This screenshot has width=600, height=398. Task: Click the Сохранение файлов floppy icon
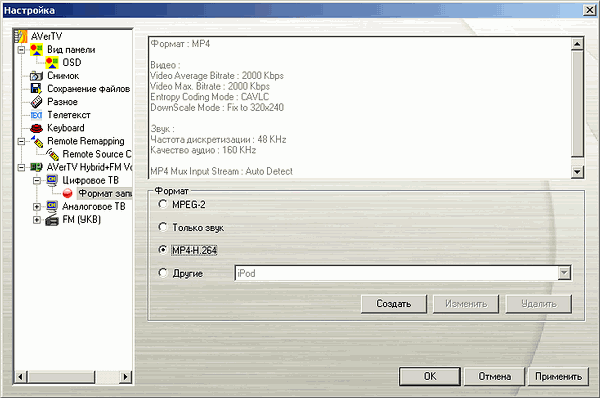(36, 88)
